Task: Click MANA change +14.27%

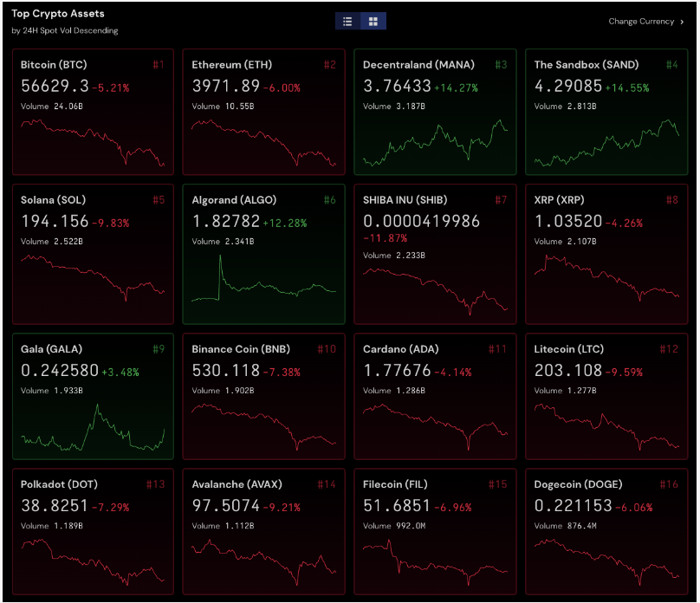Action: click(x=456, y=88)
